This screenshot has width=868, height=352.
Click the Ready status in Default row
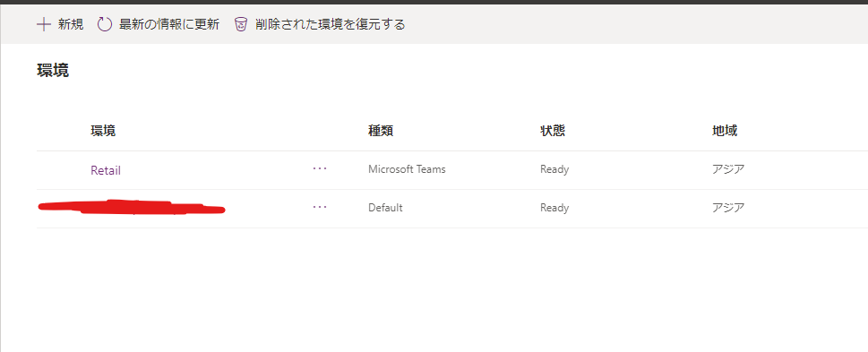(x=554, y=208)
